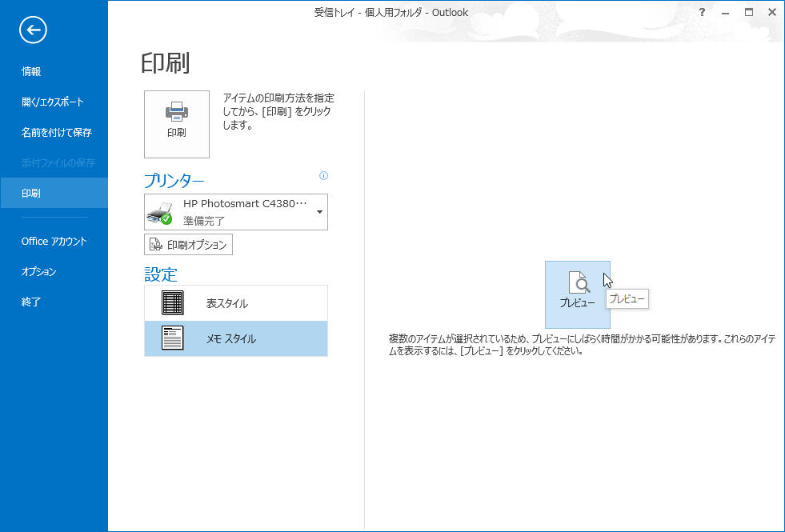Click the large 印刷 print button

(x=177, y=124)
